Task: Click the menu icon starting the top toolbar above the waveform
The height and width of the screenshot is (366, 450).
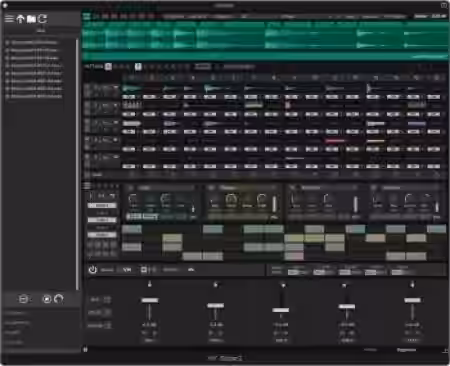Action: click(x=86, y=16)
